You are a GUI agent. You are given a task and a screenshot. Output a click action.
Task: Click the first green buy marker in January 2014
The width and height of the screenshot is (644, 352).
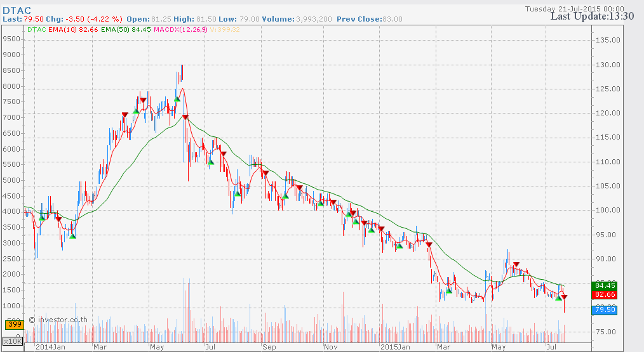click(x=41, y=218)
